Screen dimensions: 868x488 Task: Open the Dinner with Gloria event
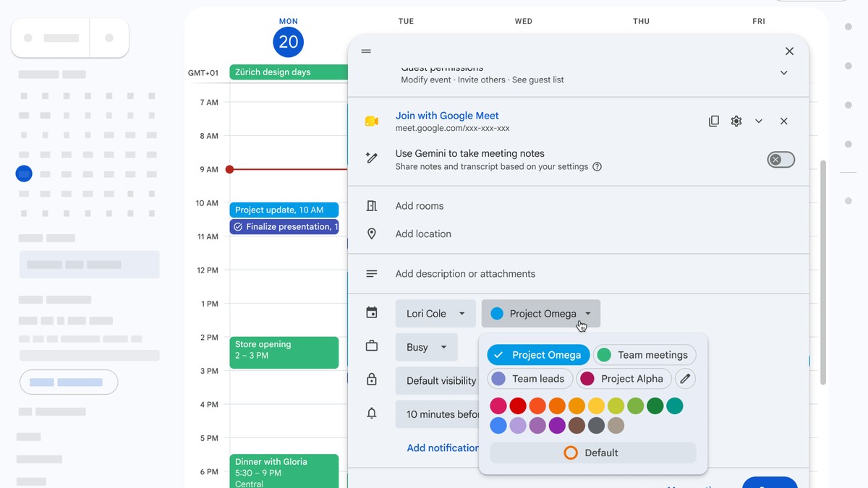(284, 471)
